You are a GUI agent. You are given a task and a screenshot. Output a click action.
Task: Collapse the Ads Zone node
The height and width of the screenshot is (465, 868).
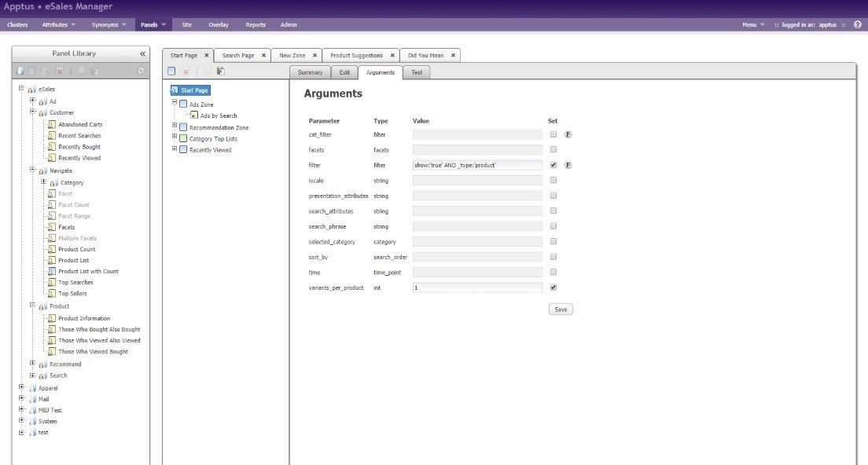pyautogui.click(x=175, y=103)
